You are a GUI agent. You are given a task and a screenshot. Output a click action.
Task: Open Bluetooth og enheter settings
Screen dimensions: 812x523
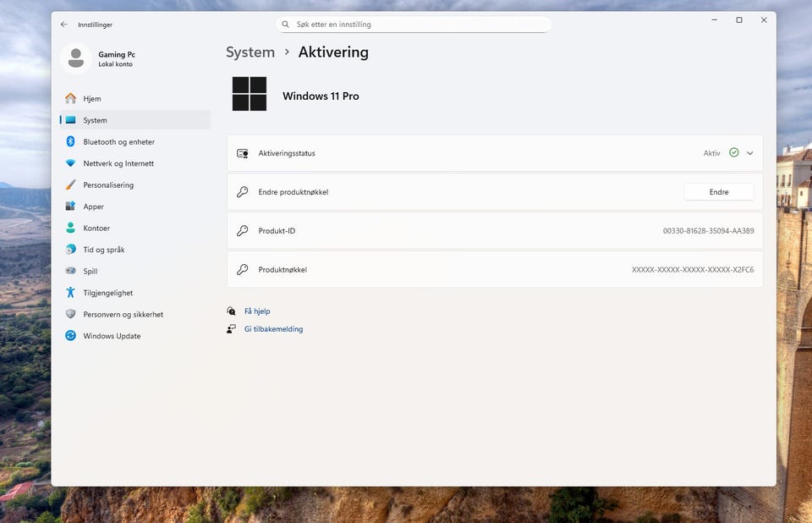118,142
